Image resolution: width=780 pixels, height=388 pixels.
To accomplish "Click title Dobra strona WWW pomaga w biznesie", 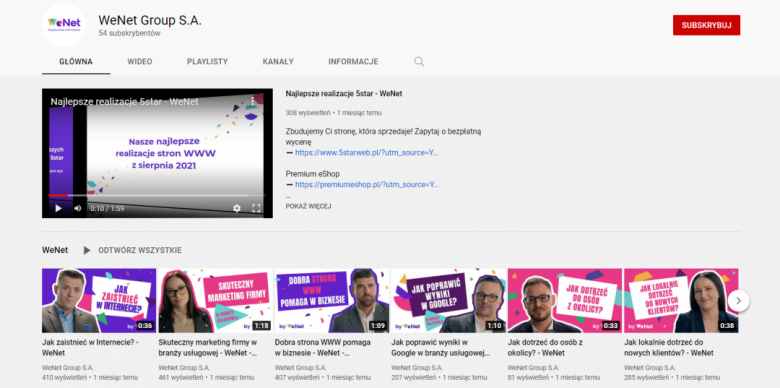I will click(324, 348).
